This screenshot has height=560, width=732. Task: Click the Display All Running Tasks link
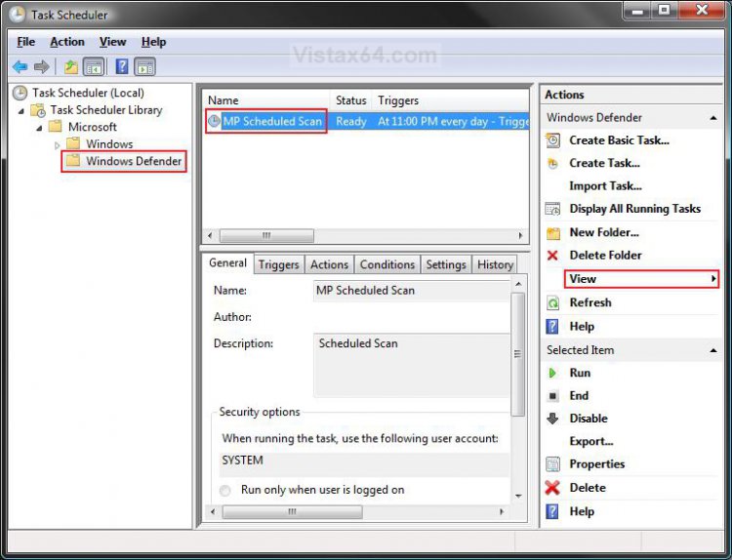(x=635, y=209)
